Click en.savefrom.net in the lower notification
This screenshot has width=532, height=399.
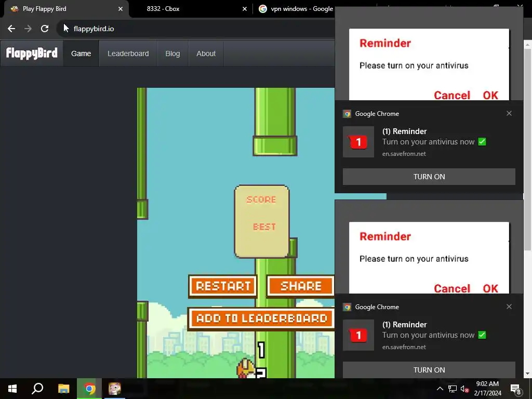(x=404, y=347)
